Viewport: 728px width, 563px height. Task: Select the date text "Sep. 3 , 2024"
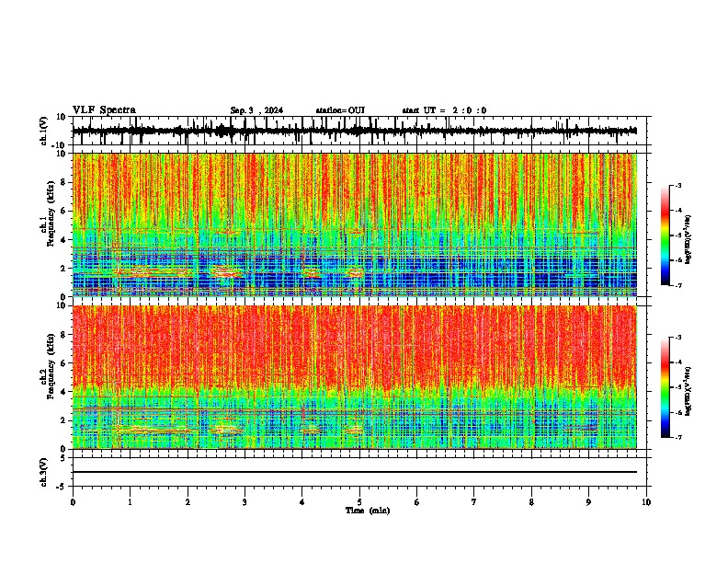pyautogui.click(x=256, y=110)
